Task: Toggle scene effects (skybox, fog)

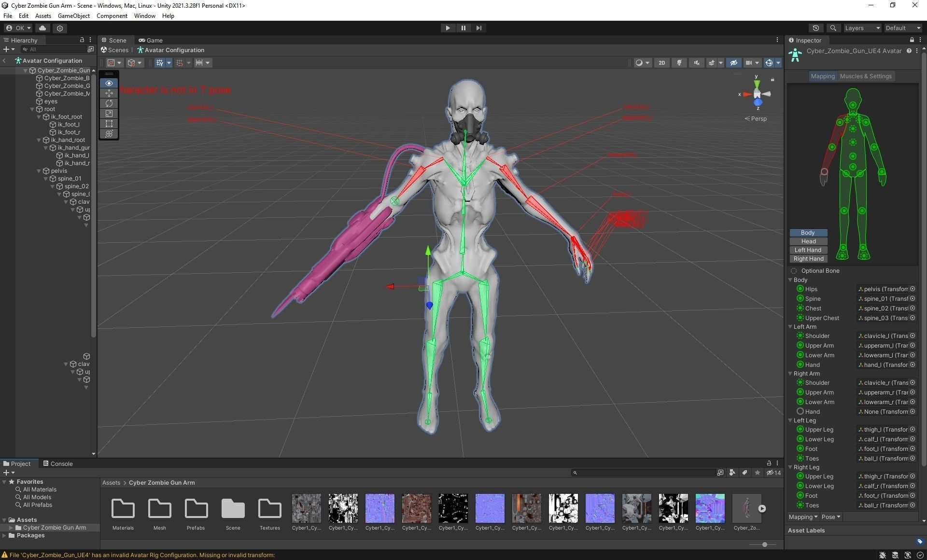Action: (711, 63)
